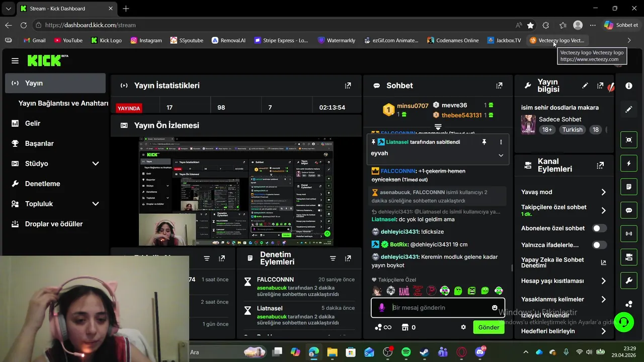
Task: Click the focus-frame icon in right sidebar
Action: (629, 140)
